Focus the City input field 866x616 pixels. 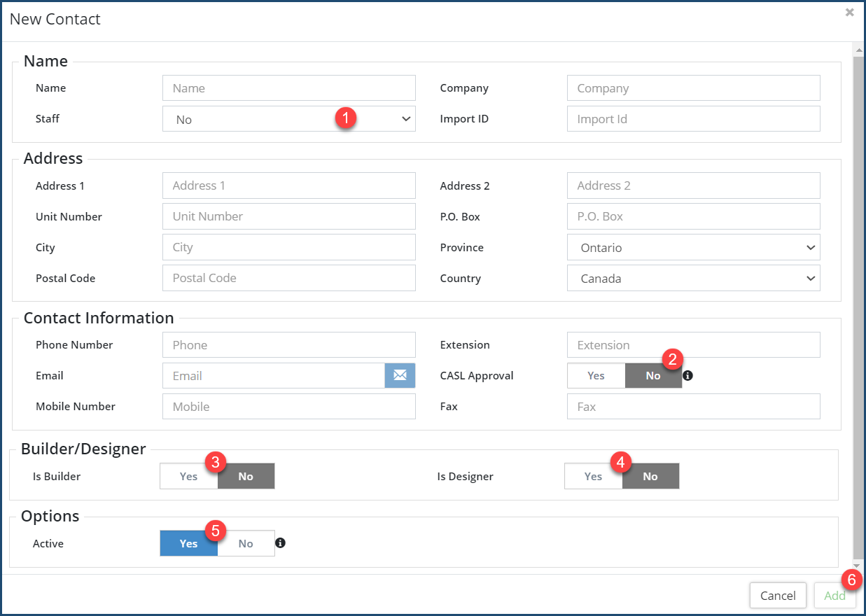point(289,247)
